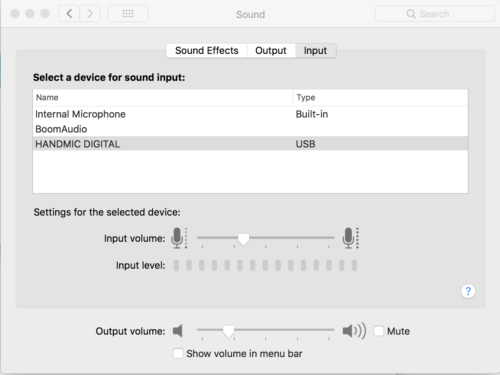Click the USB type cell
Viewport: 500px width, 375px height.
[305, 144]
